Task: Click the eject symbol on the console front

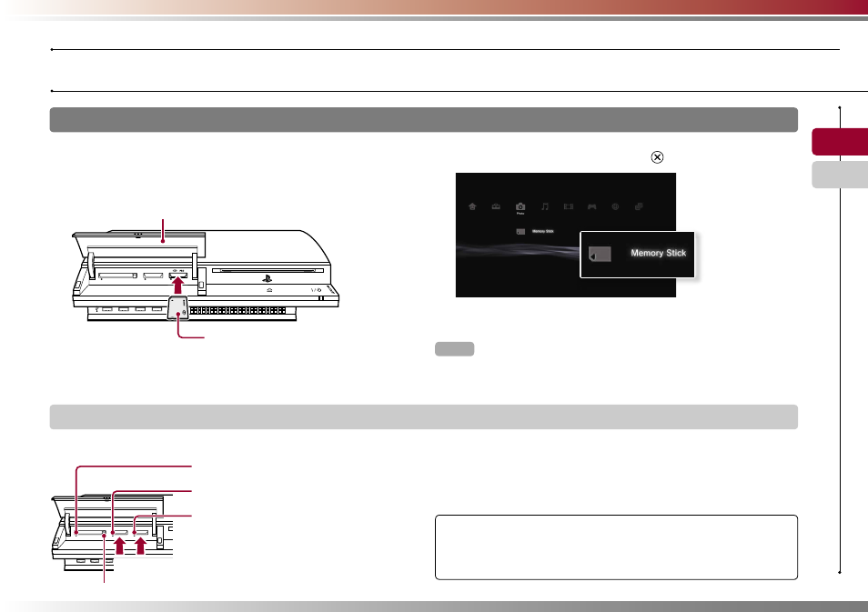Action: click(x=269, y=290)
